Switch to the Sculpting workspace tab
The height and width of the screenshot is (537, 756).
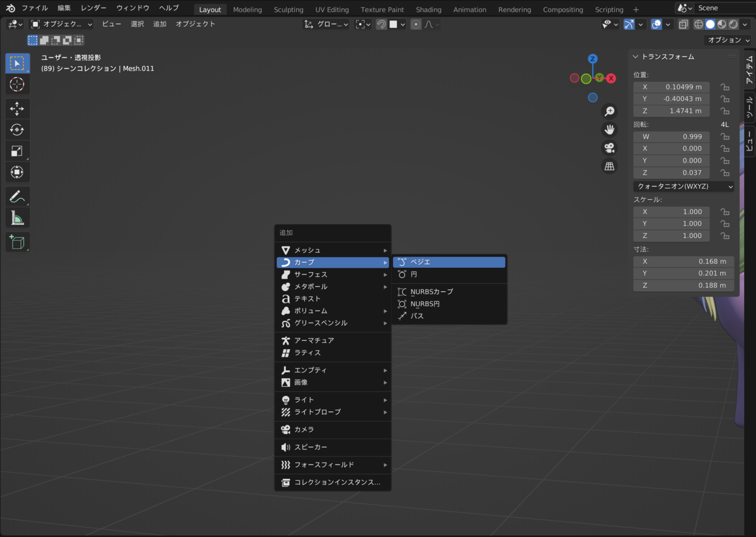pyautogui.click(x=289, y=9)
